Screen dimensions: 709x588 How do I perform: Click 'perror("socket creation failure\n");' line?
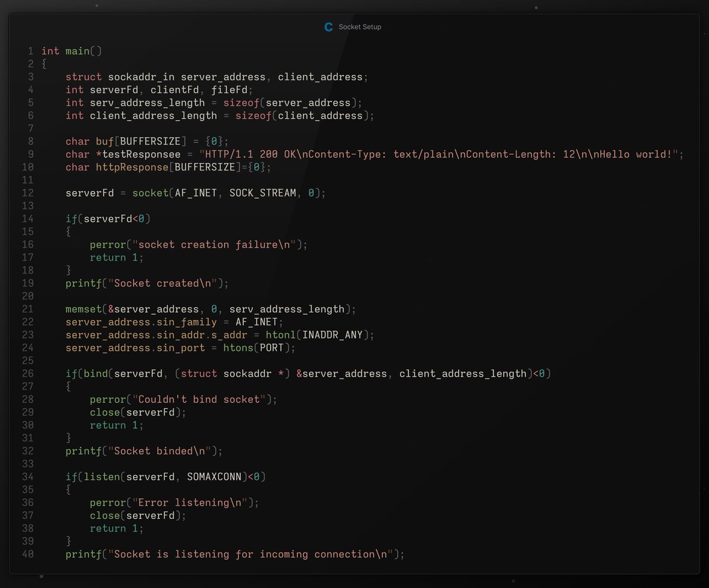[199, 245]
